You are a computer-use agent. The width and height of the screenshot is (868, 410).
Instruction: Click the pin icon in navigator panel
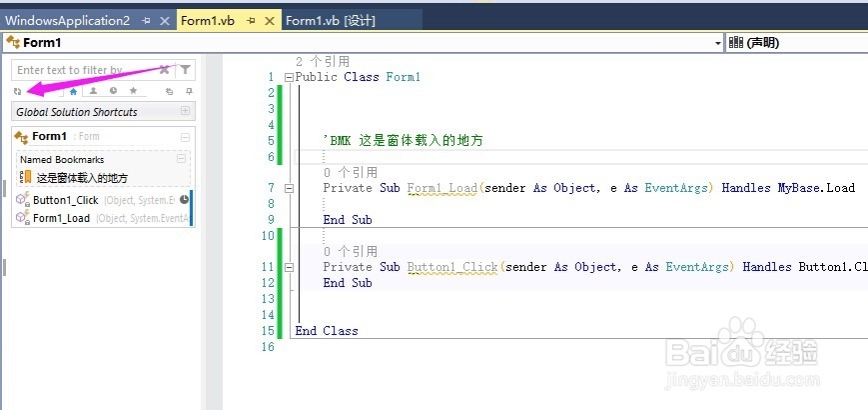(189, 91)
